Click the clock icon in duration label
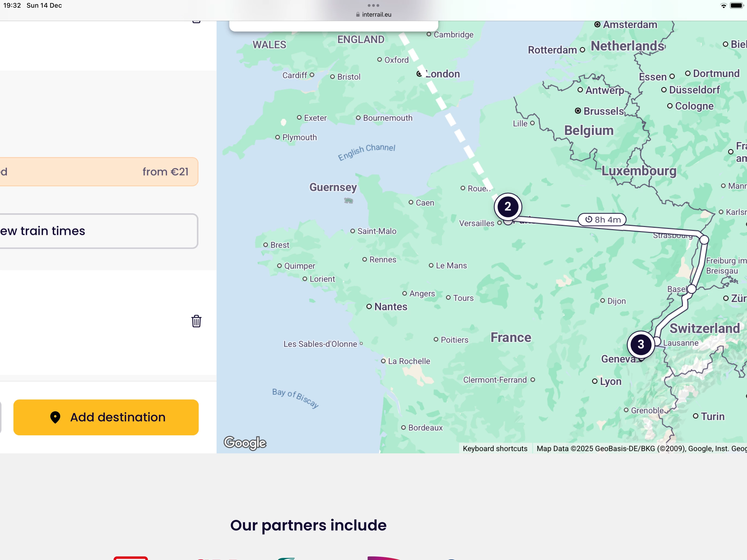The height and width of the screenshot is (560, 747). pyautogui.click(x=589, y=220)
